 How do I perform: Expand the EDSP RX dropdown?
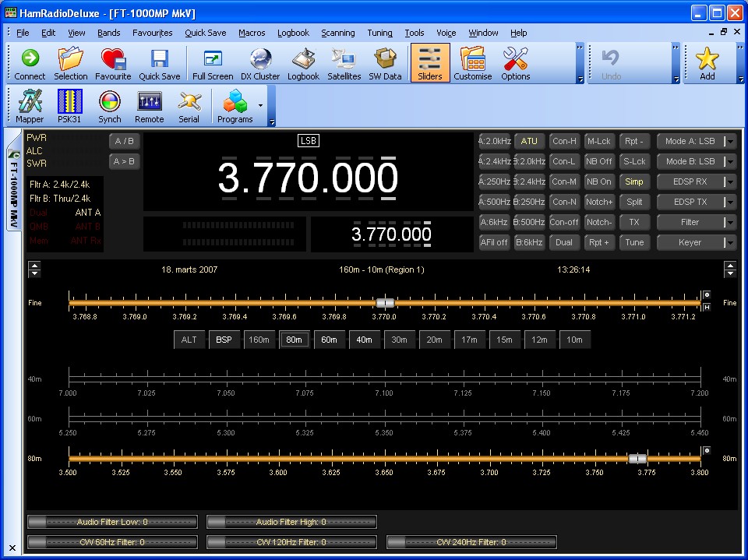pos(730,181)
